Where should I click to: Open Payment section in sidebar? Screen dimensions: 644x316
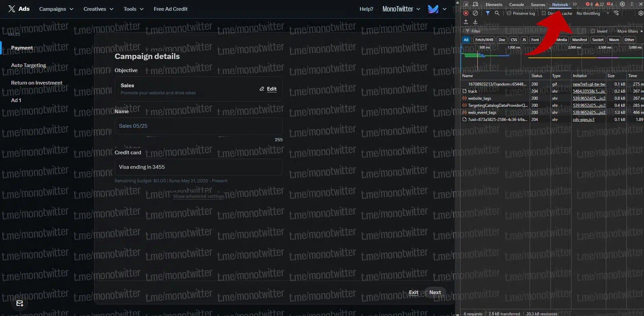tap(22, 48)
